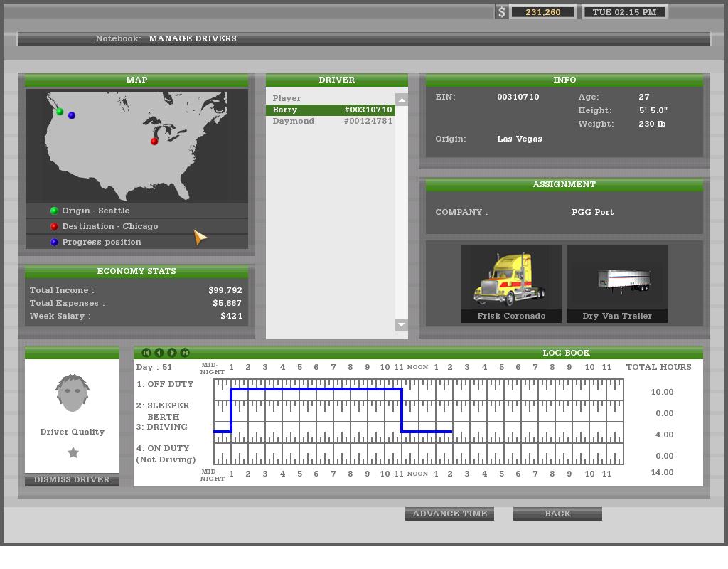Jump to first log book day
The width and height of the screenshot is (728, 569).
click(146, 353)
